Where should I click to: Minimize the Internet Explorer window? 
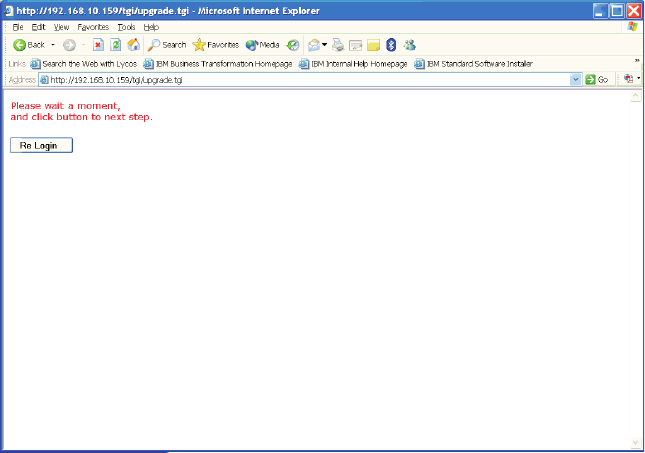(x=600, y=11)
